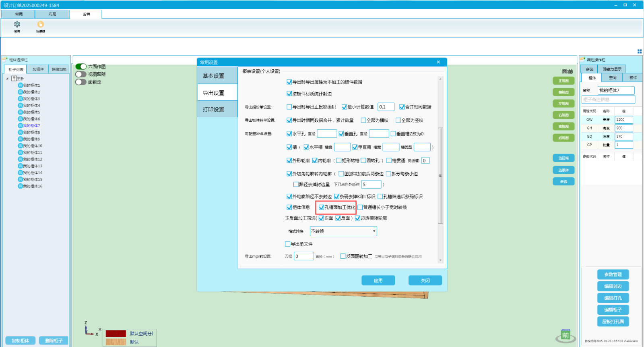This screenshot has width=644, height=347.
Task: Click the 复制柜体 button
Action: pos(20,341)
